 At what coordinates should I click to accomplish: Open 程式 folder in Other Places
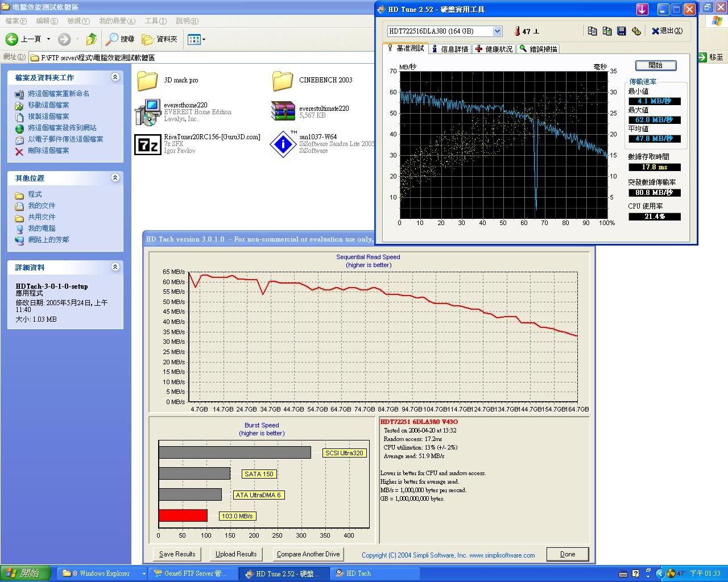click(35, 194)
